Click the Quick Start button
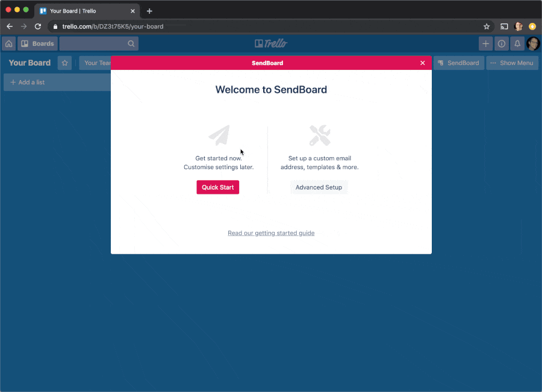The image size is (542, 392). (218, 187)
